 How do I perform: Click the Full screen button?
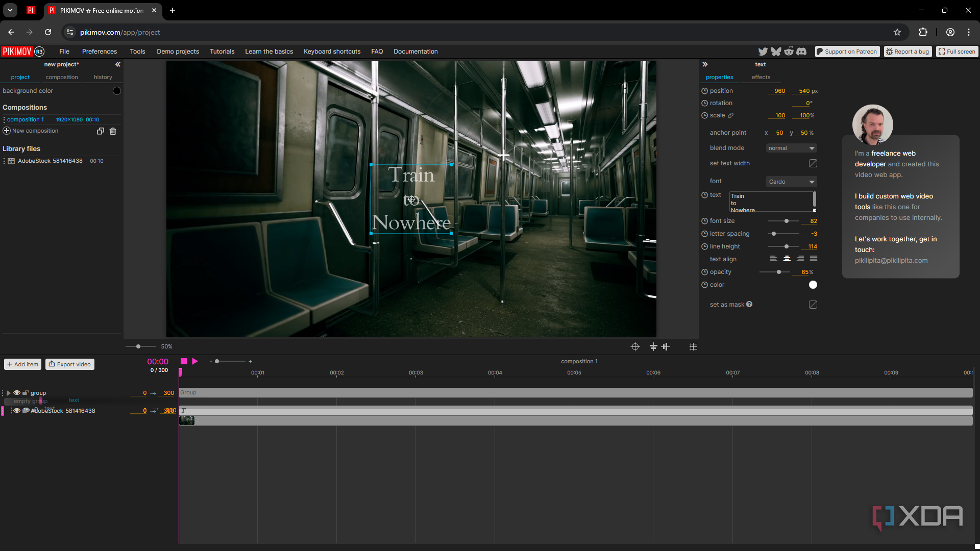pos(957,52)
